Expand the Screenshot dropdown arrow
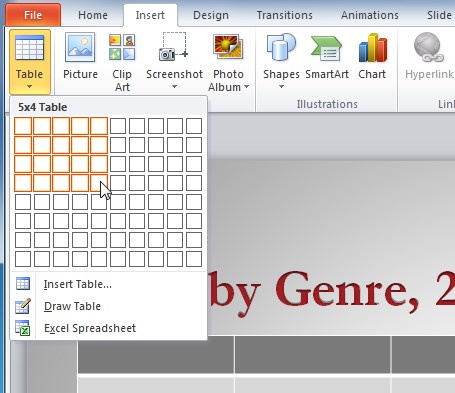Image resolution: width=455 pixels, height=393 pixels. tap(174, 87)
